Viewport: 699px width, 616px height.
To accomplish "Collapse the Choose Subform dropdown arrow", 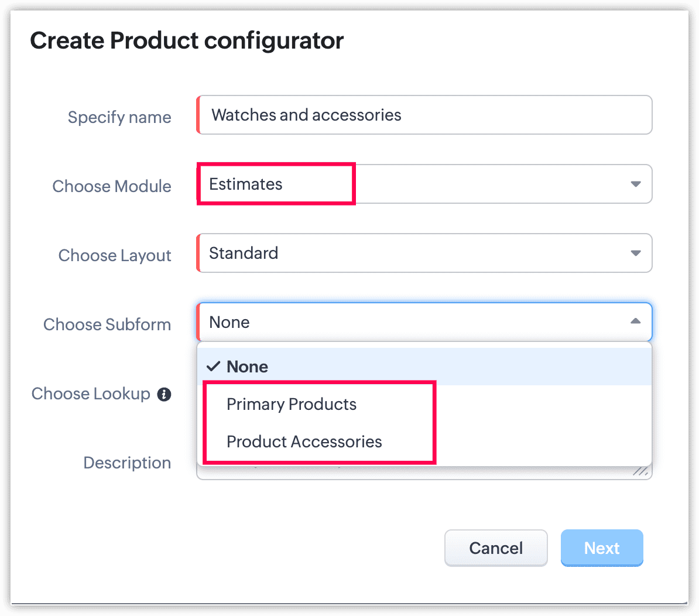I will coord(635,321).
